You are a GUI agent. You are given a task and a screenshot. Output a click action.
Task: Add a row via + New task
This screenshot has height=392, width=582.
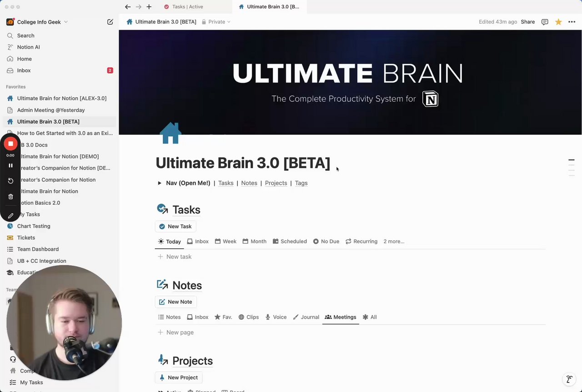[x=175, y=257]
